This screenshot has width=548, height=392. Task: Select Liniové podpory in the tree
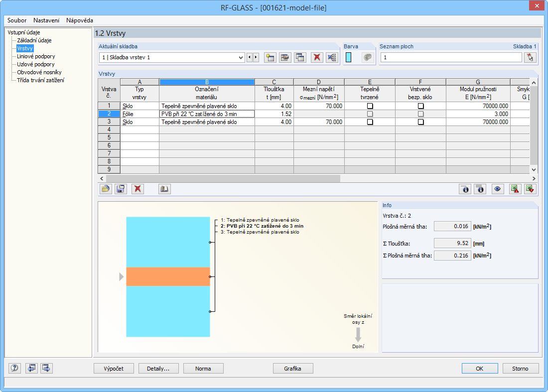coord(36,56)
